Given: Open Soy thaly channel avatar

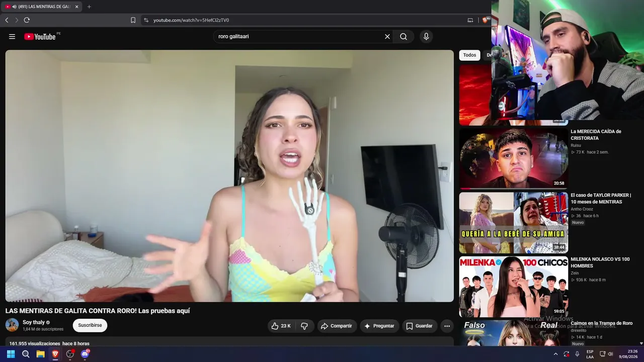Looking at the screenshot, I should point(12,325).
